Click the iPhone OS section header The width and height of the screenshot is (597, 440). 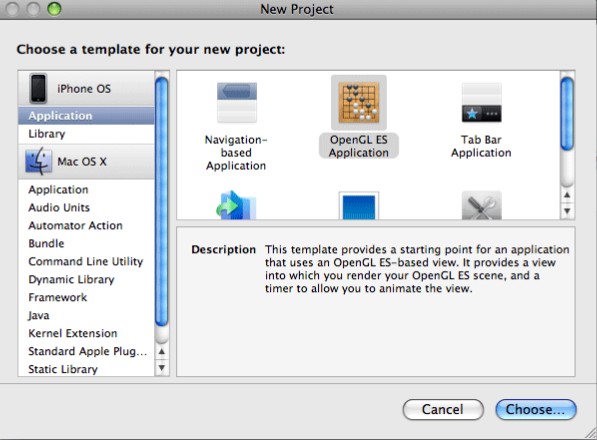[86, 88]
